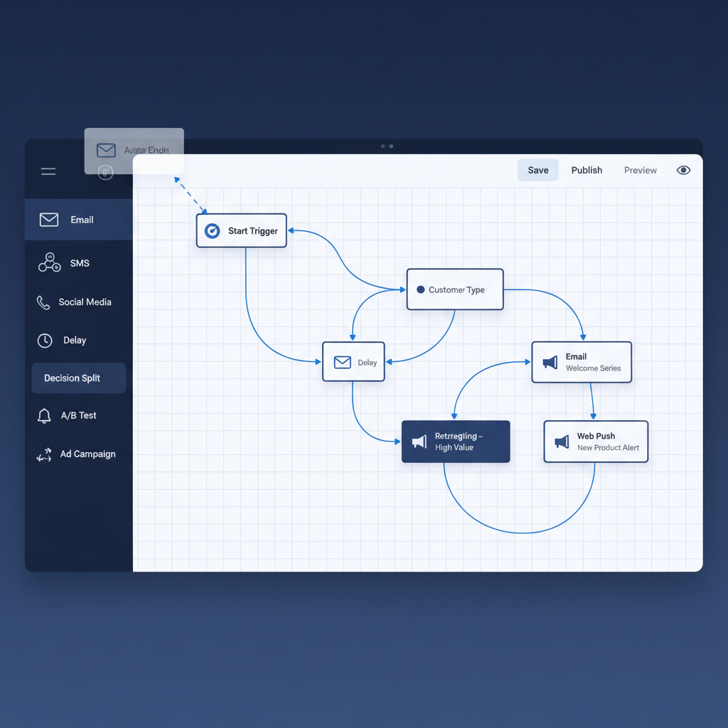Select the Customer Type node label
Screen dimensions: 728x728
456,290
